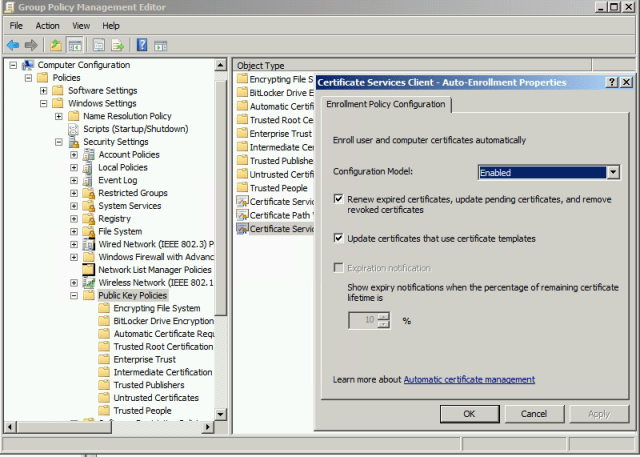Screen dimensions: 640x457
Task: Click the tree pane's vertical scroll down arrow
Action: [220, 415]
